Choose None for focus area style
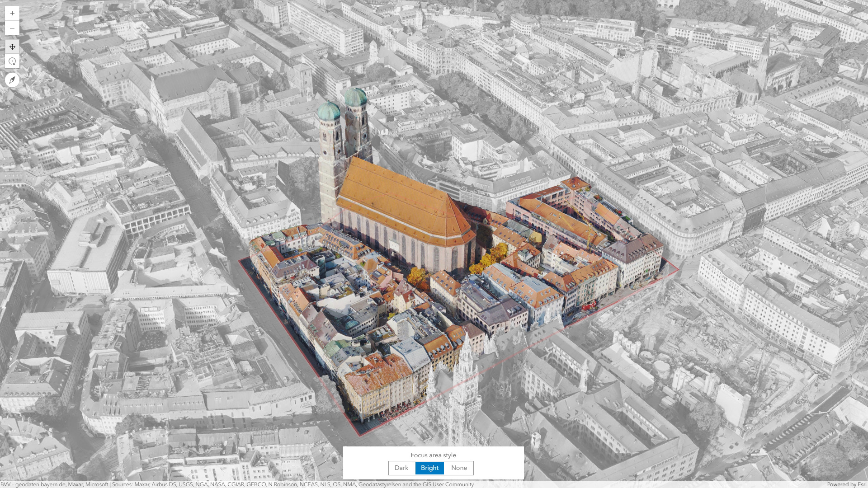 point(459,468)
